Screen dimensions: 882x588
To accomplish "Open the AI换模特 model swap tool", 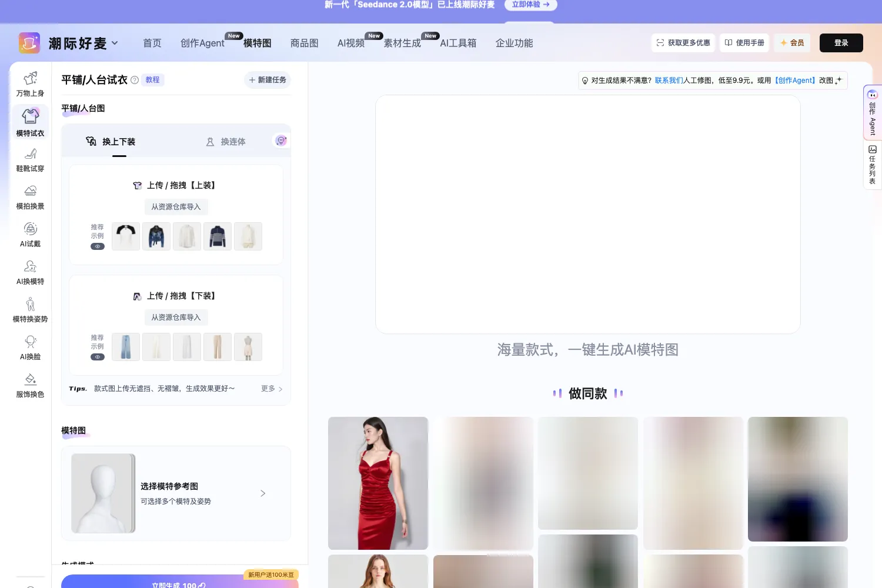I will pyautogui.click(x=30, y=273).
